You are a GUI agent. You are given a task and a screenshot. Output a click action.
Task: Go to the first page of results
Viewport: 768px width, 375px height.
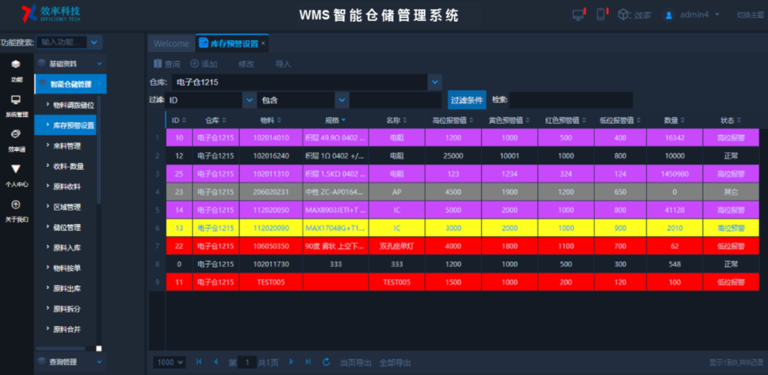[x=199, y=362]
